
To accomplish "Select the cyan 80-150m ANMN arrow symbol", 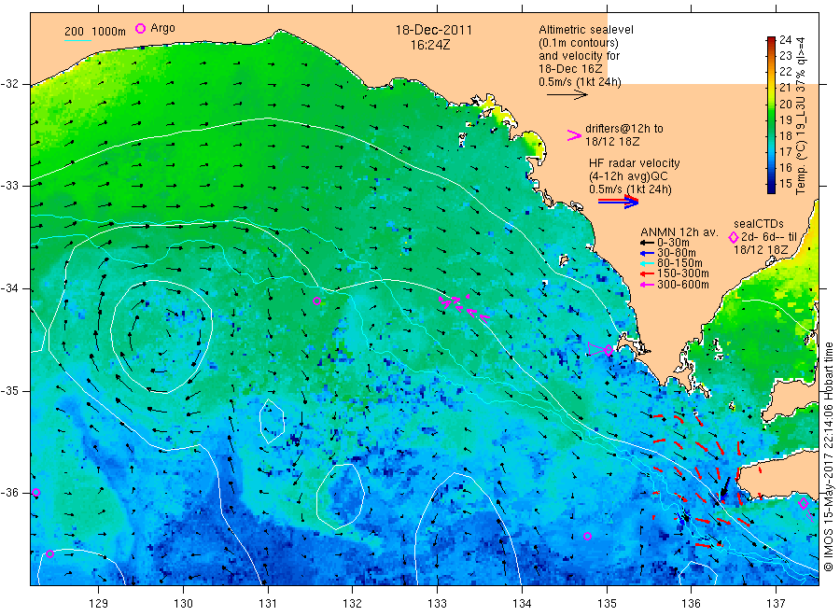I will 648,263.
